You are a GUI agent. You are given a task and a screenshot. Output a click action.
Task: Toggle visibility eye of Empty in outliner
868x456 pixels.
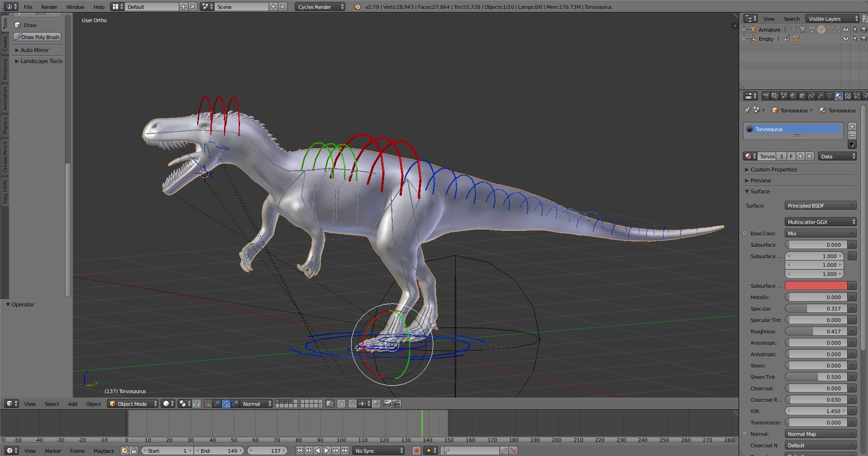tap(846, 39)
